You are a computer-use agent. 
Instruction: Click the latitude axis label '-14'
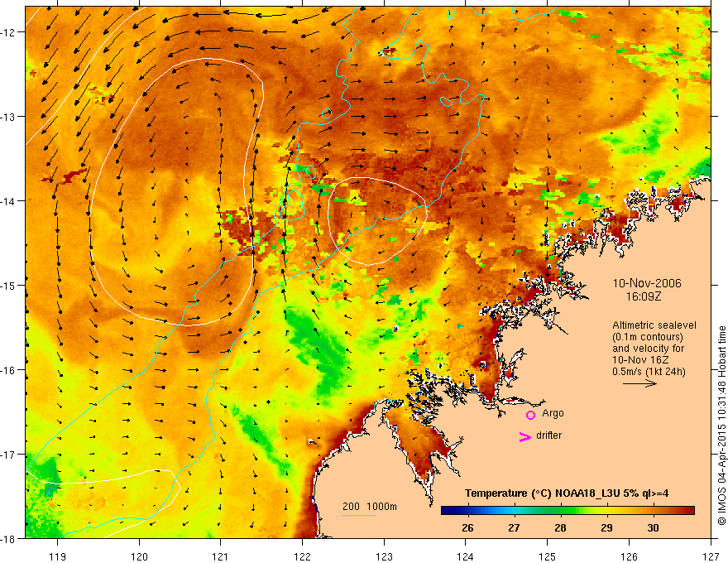click(x=9, y=201)
